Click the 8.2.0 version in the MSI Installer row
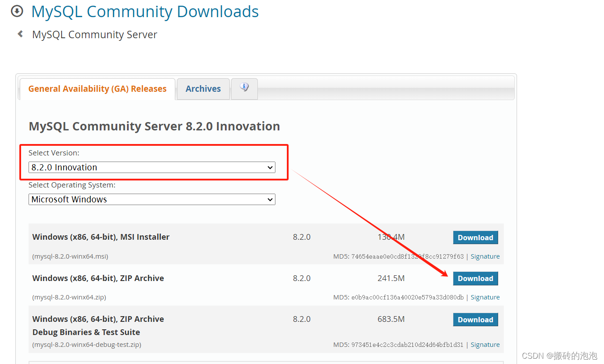The width and height of the screenshot is (604, 364). coord(302,237)
